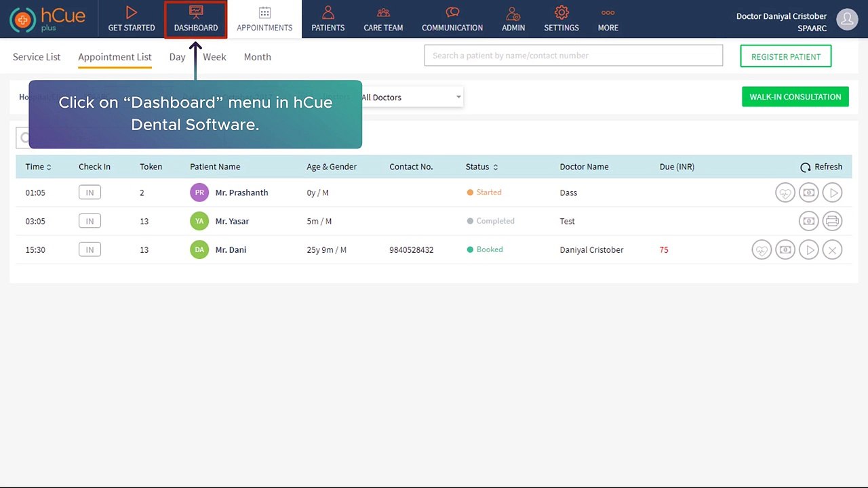Sort appointments by Status column
868x488 pixels.
[482, 167]
